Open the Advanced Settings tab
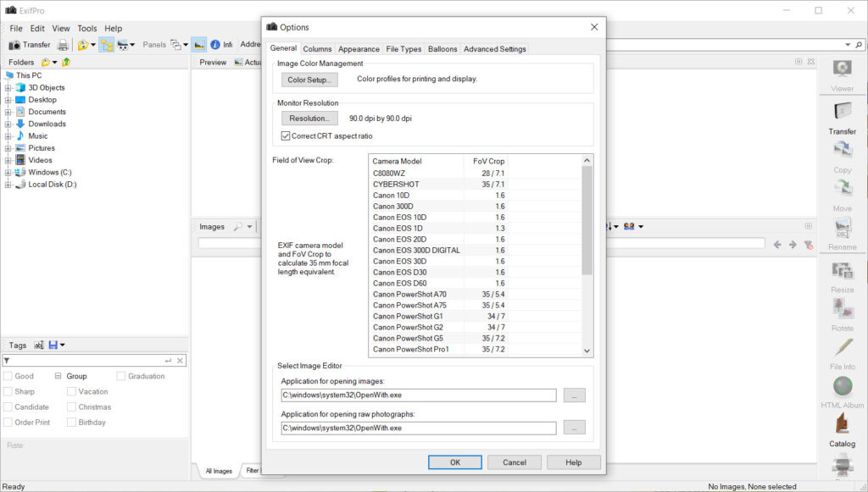The width and height of the screenshot is (868, 492). point(495,48)
